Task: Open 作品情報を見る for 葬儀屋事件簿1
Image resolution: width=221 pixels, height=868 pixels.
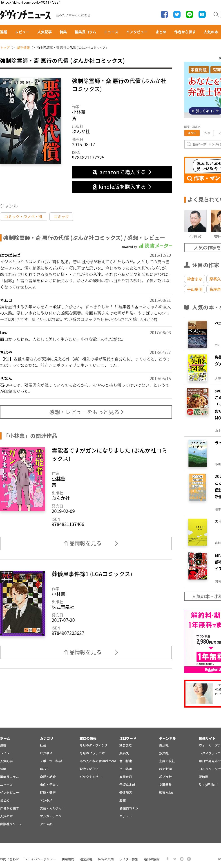Action: click(86, 652)
